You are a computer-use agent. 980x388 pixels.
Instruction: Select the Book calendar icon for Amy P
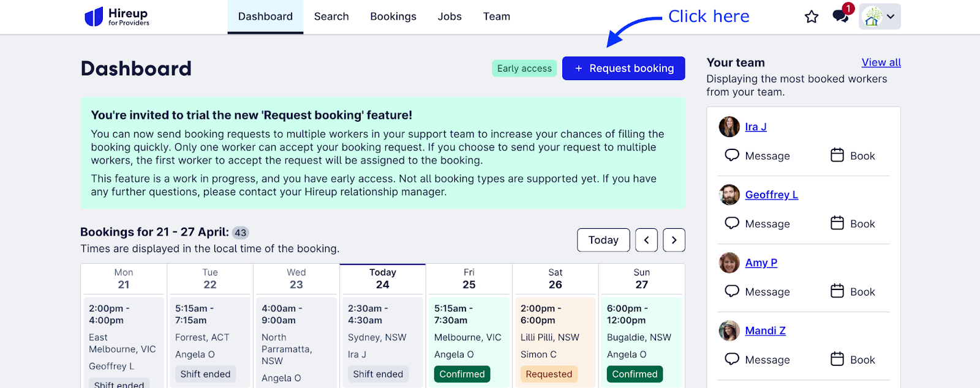point(837,291)
